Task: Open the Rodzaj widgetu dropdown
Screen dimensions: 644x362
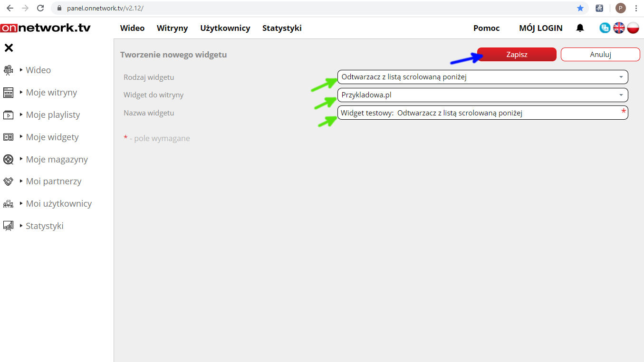Action: point(482,77)
